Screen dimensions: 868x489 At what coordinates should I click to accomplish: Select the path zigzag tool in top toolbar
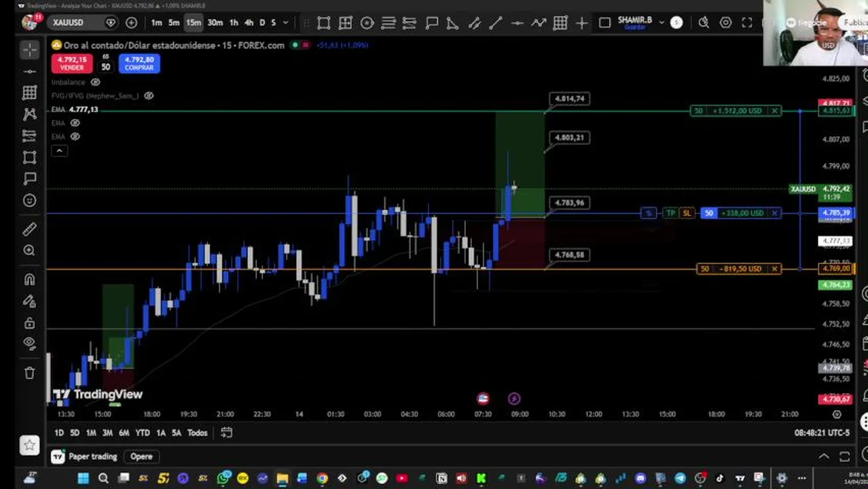[x=539, y=23]
